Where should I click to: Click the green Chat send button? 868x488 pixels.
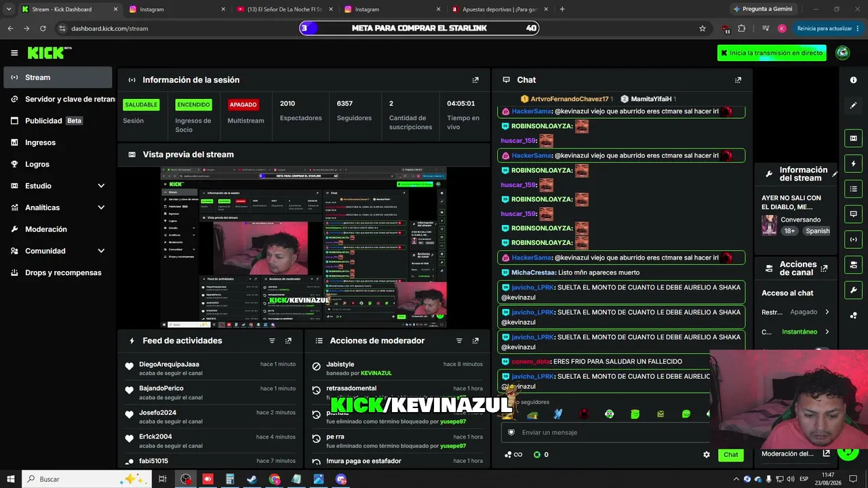[730, 455]
